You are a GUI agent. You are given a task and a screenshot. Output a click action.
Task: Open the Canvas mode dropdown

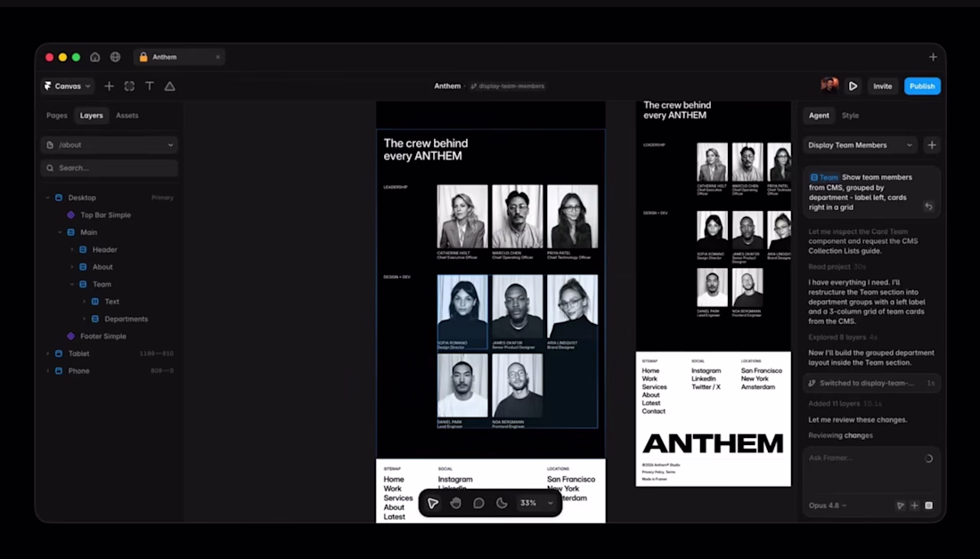click(68, 86)
